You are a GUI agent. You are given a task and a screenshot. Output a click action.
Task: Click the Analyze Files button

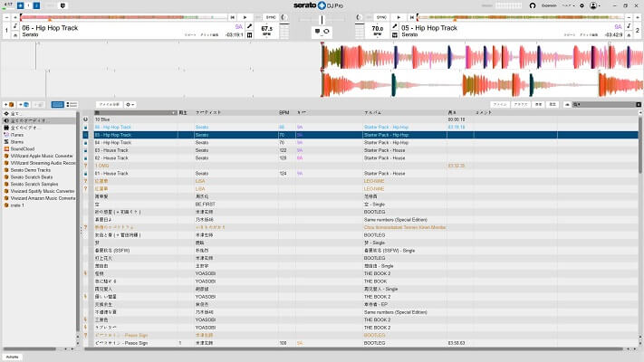click(110, 105)
